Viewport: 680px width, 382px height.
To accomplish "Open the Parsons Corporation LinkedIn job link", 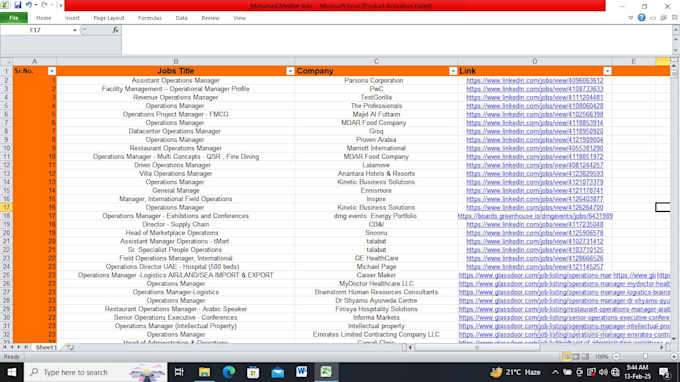I will (534, 80).
